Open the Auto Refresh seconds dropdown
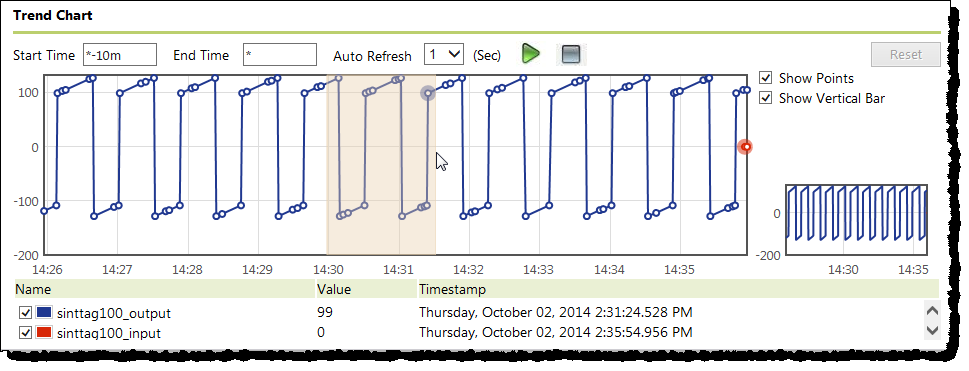This screenshot has width=969, height=371. click(x=444, y=54)
